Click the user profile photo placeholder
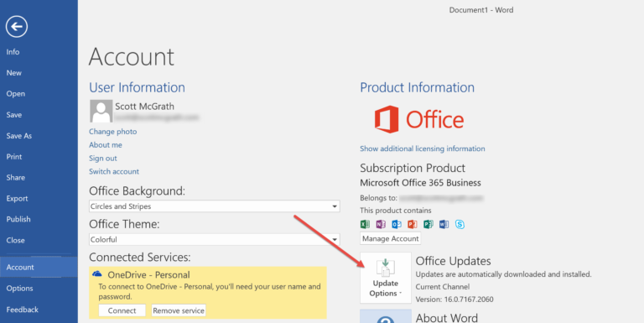The image size is (644, 323). click(x=101, y=111)
